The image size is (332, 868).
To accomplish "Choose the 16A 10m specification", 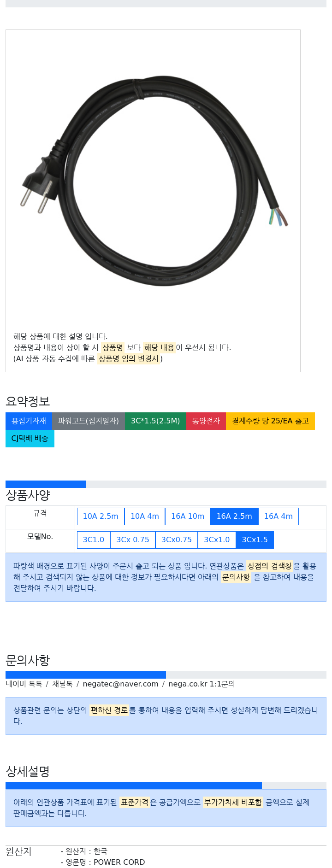I will pos(188,516).
